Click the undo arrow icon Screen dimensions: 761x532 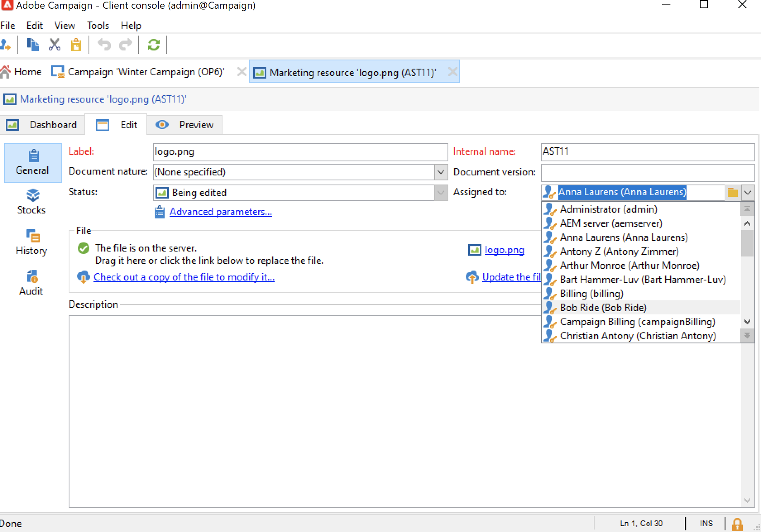click(104, 45)
